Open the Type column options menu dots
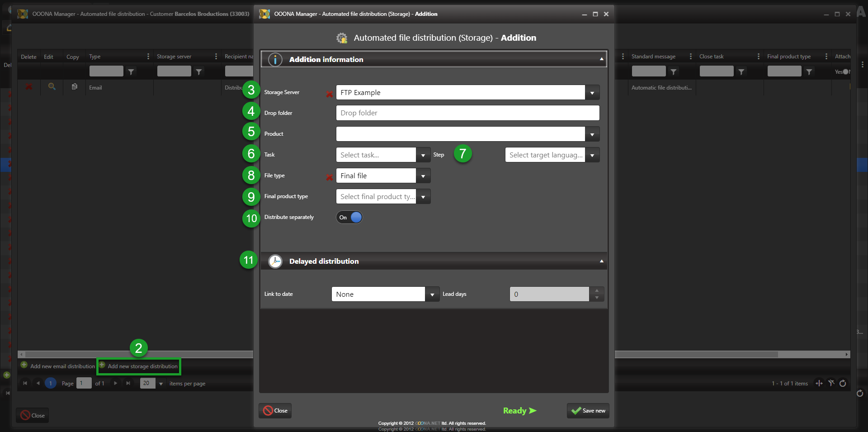Image resolution: width=868 pixels, height=432 pixels. 148,57
